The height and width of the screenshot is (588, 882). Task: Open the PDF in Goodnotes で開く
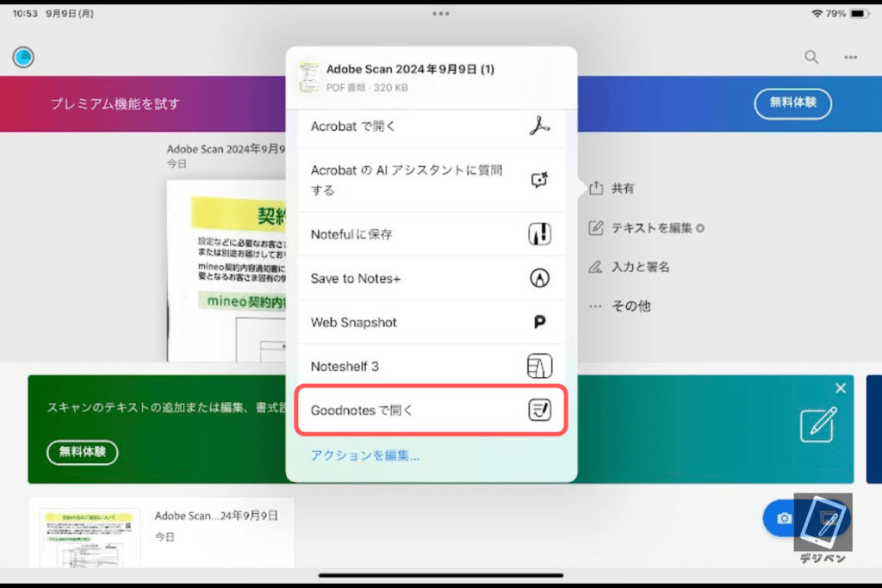(x=431, y=410)
